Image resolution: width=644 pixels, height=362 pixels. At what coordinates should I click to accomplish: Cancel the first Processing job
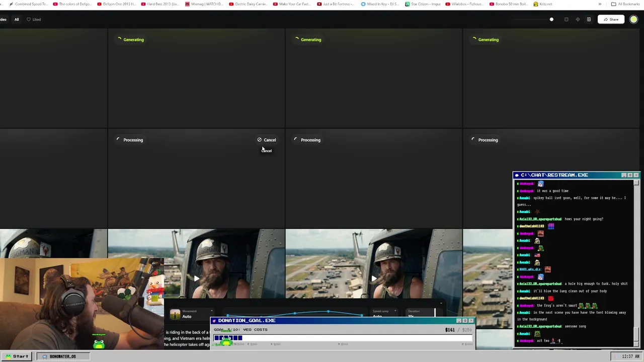[267, 140]
